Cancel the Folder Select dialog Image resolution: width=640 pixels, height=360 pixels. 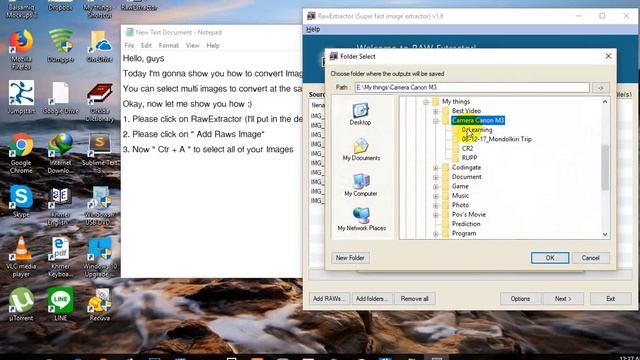[590, 258]
